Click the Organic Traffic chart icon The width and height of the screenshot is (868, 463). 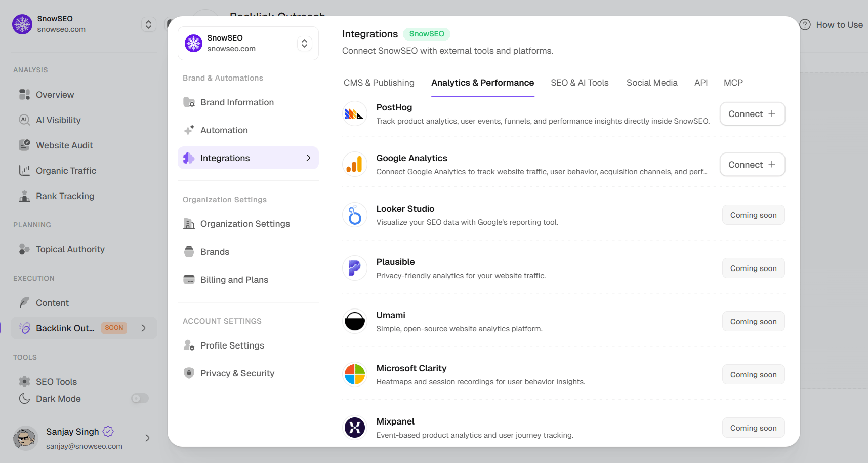click(x=24, y=171)
